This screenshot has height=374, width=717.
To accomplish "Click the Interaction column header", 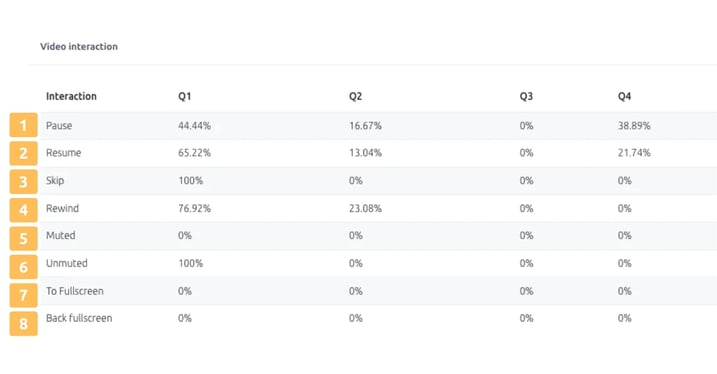I will tap(71, 96).
